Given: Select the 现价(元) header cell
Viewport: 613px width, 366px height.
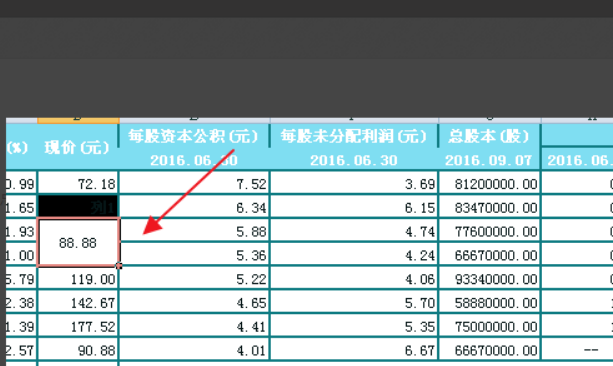Looking at the screenshot, I should (x=77, y=147).
